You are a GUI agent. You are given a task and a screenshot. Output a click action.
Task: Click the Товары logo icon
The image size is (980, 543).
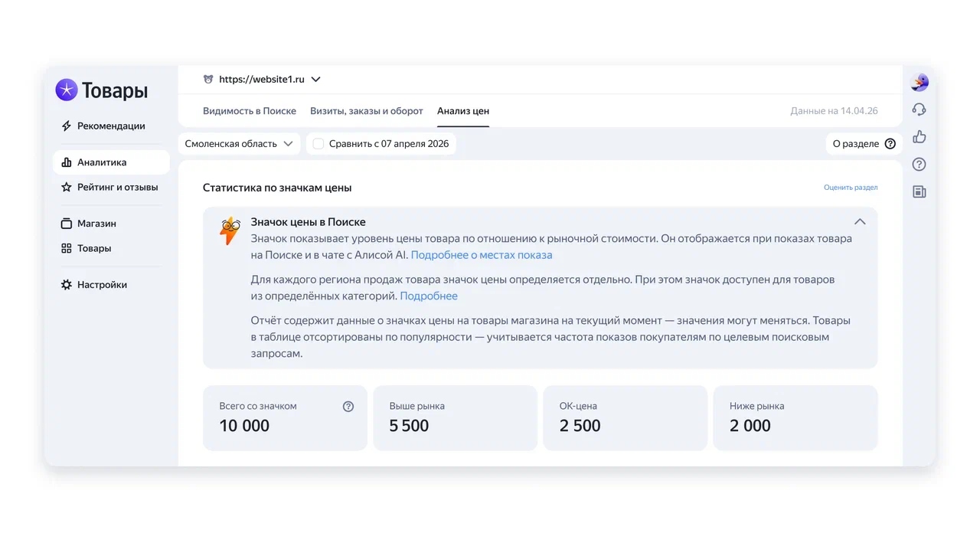tap(67, 90)
